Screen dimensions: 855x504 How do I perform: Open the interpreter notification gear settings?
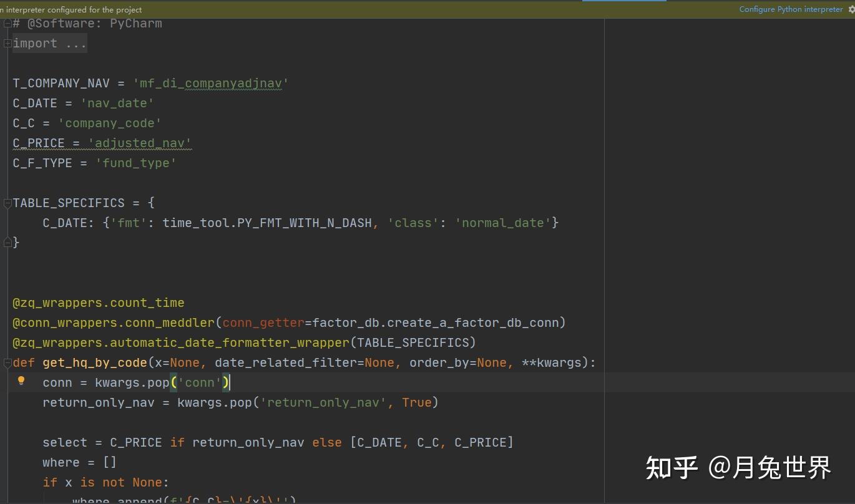click(851, 9)
